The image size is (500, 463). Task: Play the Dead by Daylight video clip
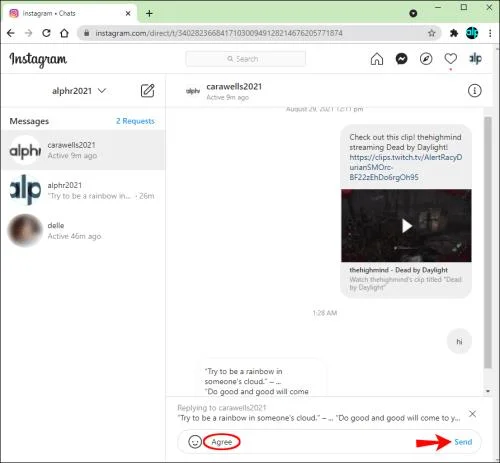click(406, 226)
